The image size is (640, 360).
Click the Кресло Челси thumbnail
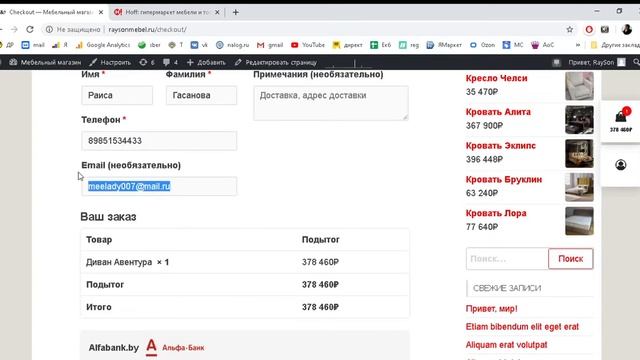[x=579, y=86]
